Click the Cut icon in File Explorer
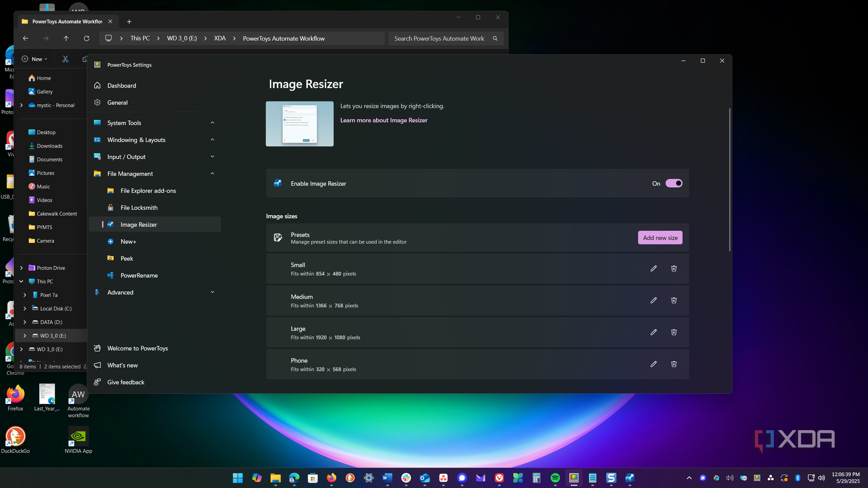The height and width of the screenshot is (488, 868). [65, 59]
